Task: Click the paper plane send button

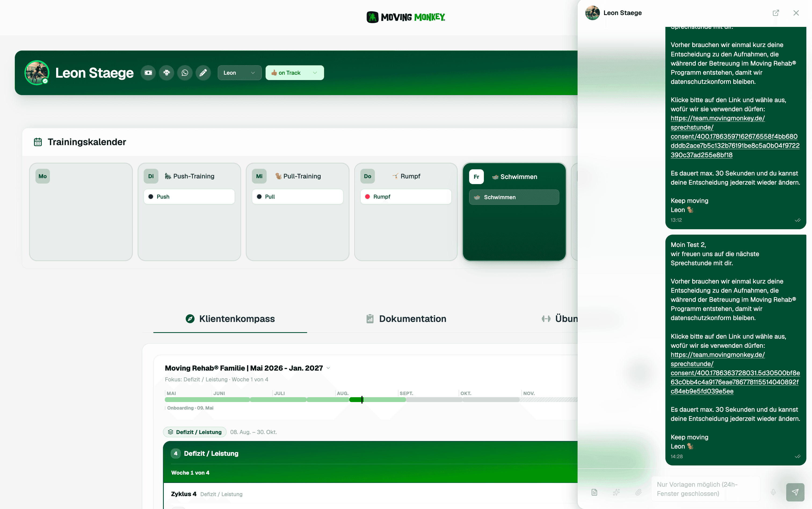Action: (x=795, y=492)
